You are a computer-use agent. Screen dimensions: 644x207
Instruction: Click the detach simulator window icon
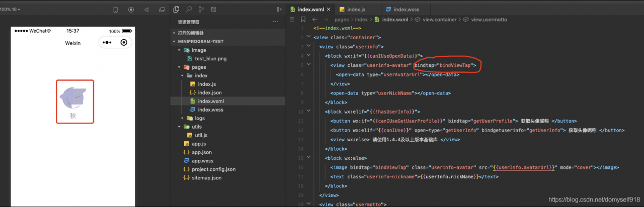point(162,10)
